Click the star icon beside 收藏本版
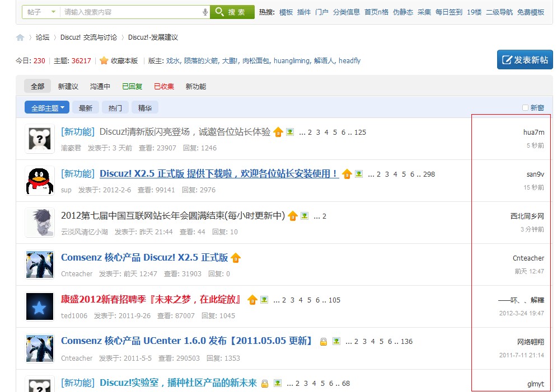 pos(104,60)
